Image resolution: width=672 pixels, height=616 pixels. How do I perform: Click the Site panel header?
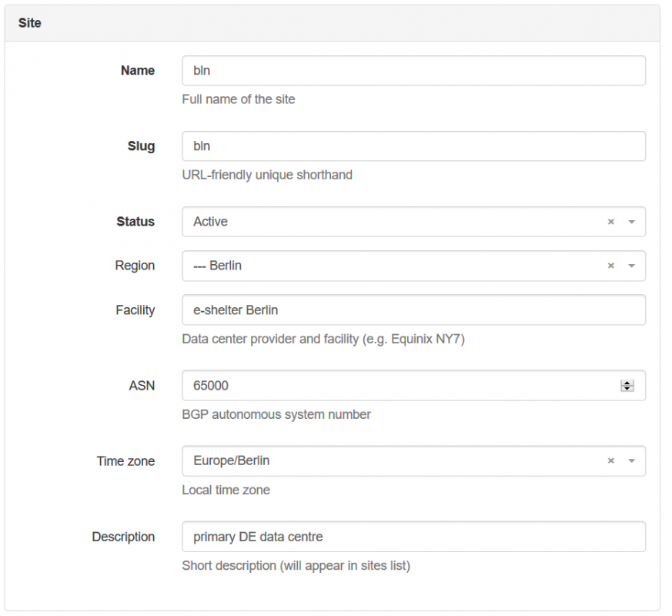29,23
